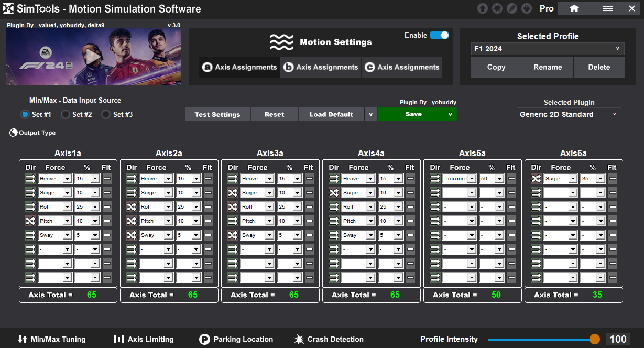
Task: Click the Reset button
Action: 275,114
